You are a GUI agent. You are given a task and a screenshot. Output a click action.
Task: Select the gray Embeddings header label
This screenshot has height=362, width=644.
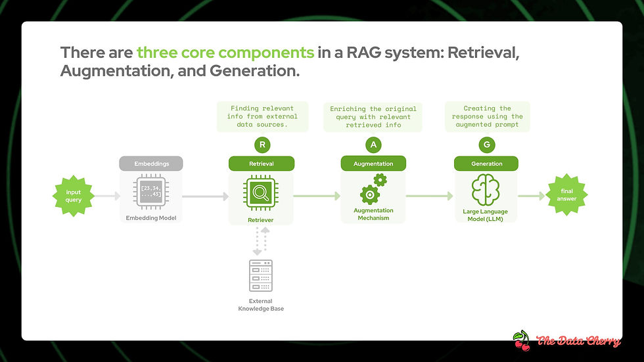point(151,164)
